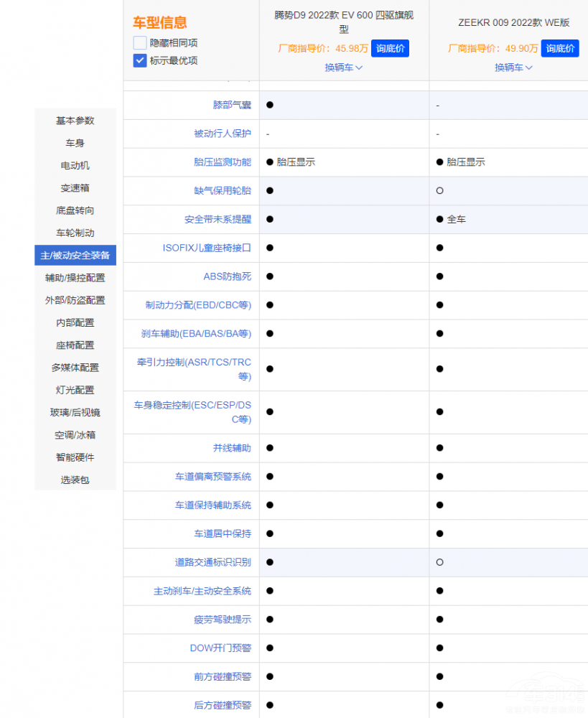Click the ISOFIX儿童座椅接口 link

207,248
